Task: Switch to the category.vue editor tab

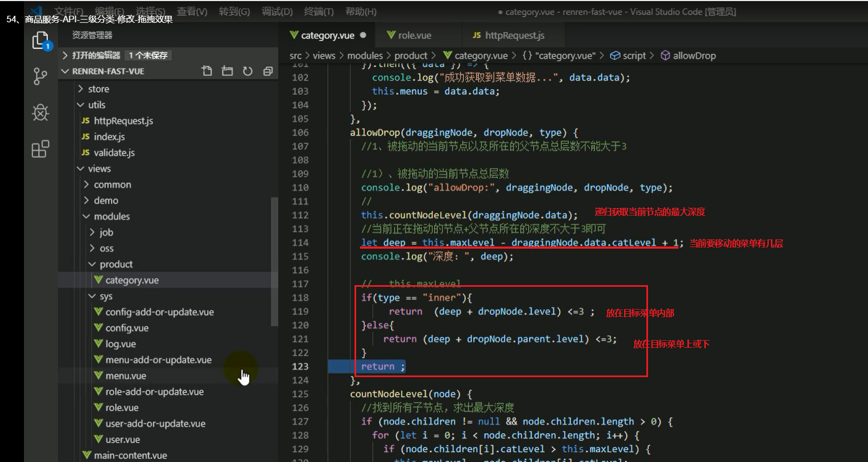Action: pos(328,35)
